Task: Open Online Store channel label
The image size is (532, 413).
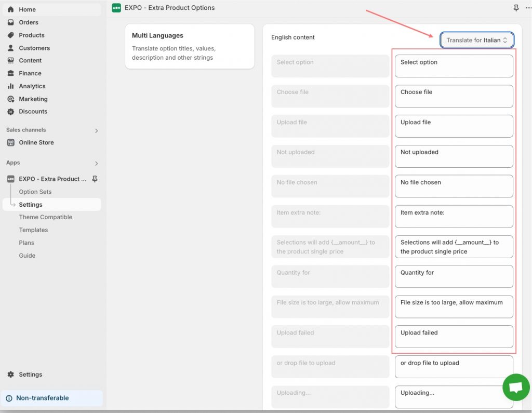Action: point(36,142)
